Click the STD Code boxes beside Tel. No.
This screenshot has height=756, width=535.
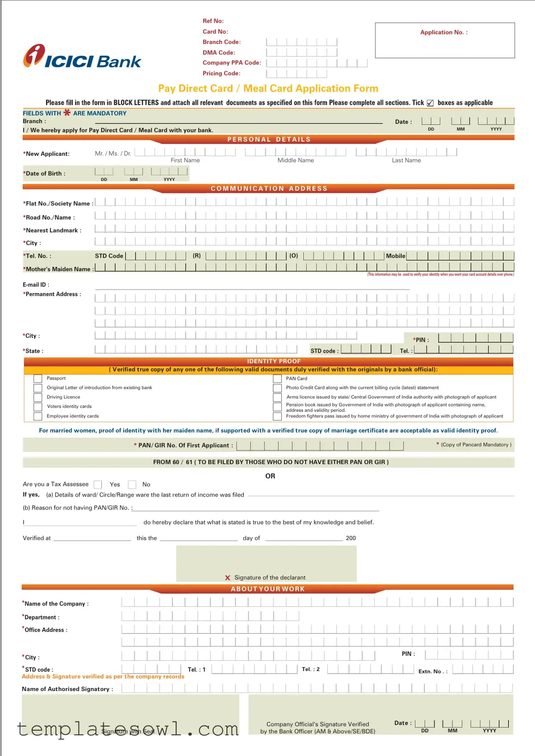coord(156,256)
